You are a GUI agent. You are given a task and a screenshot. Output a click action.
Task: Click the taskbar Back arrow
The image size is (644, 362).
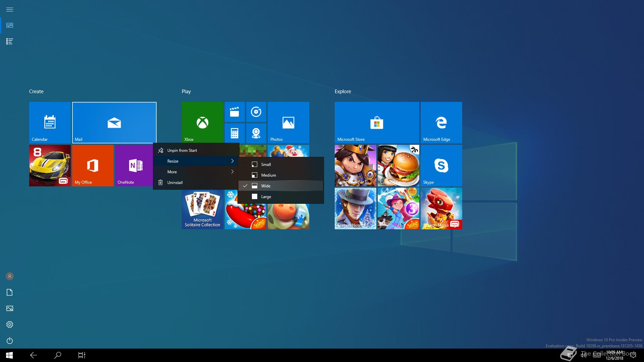click(34, 355)
